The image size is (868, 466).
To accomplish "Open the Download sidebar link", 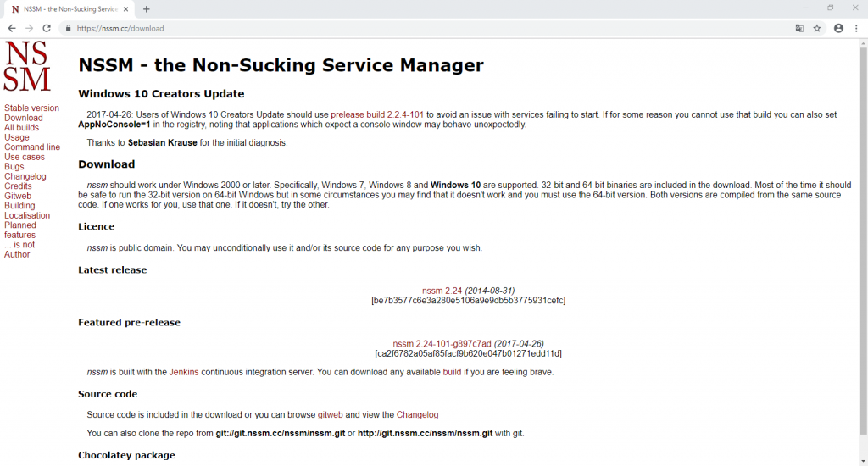I will (23, 118).
